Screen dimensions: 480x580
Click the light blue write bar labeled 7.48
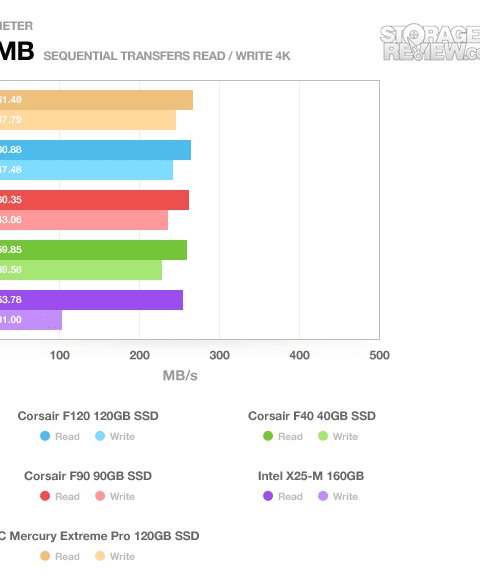tap(87, 170)
